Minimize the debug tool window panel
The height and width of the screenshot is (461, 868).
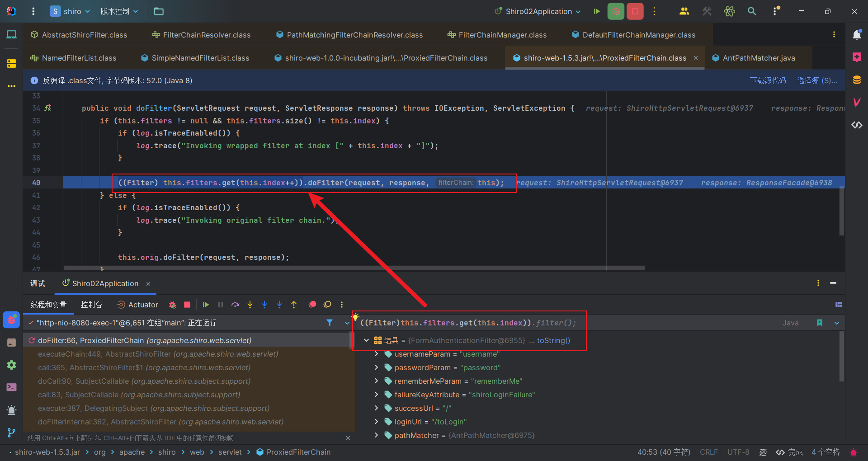(833, 283)
